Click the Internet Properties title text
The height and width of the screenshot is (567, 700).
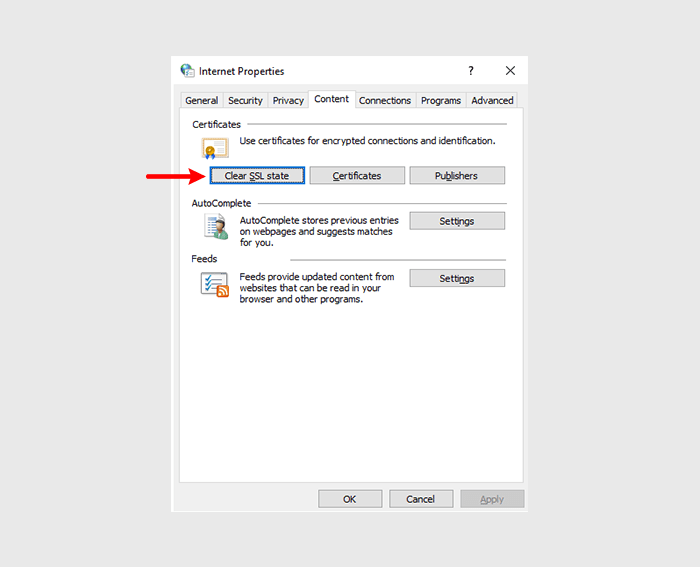pyautogui.click(x=242, y=71)
